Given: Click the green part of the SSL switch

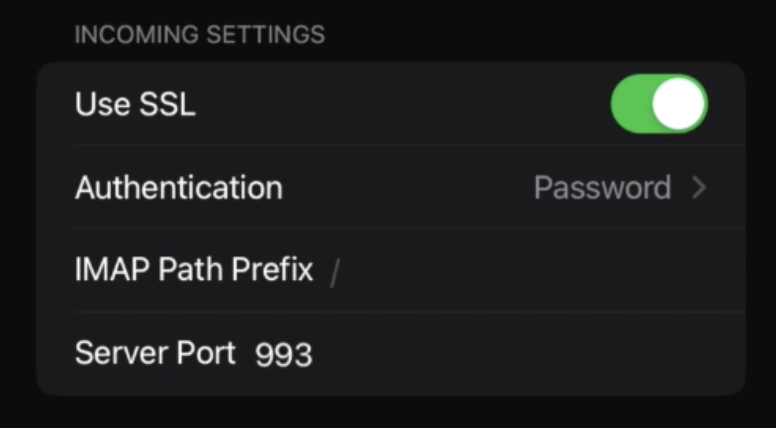Looking at the screenshot, I should (630, 104).
